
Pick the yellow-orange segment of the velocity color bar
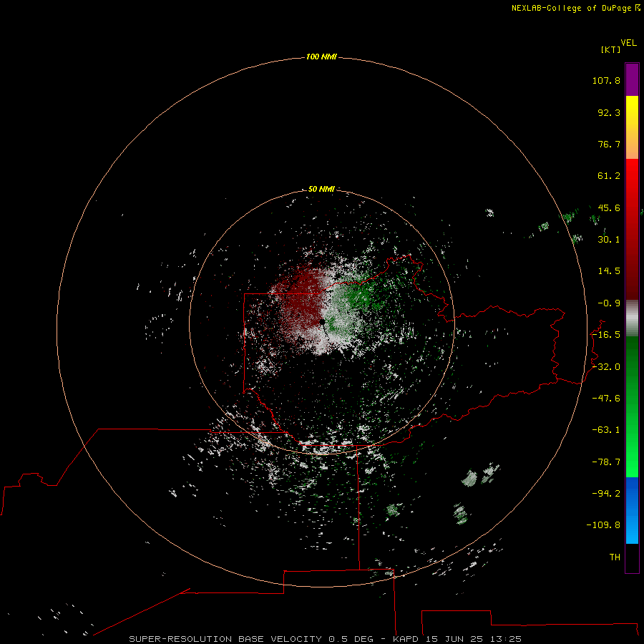pyautogui.click(x=632, y=127)
